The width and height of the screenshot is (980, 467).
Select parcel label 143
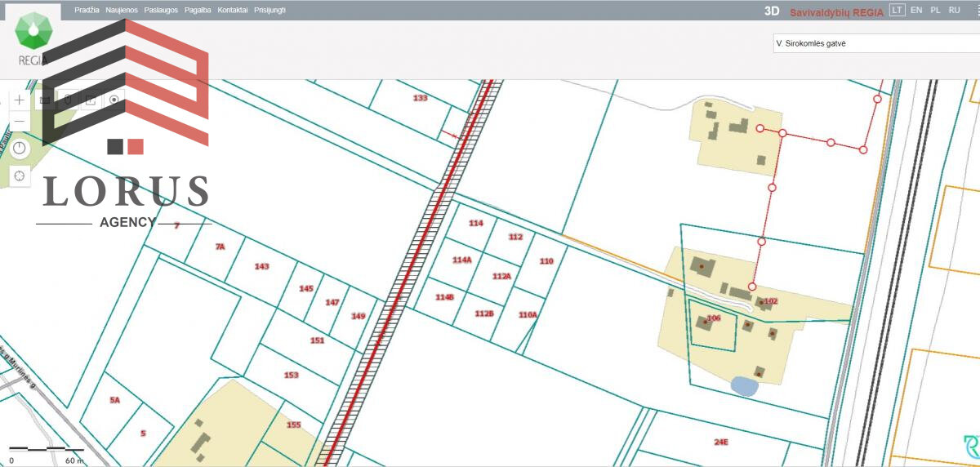pos(261,266)
